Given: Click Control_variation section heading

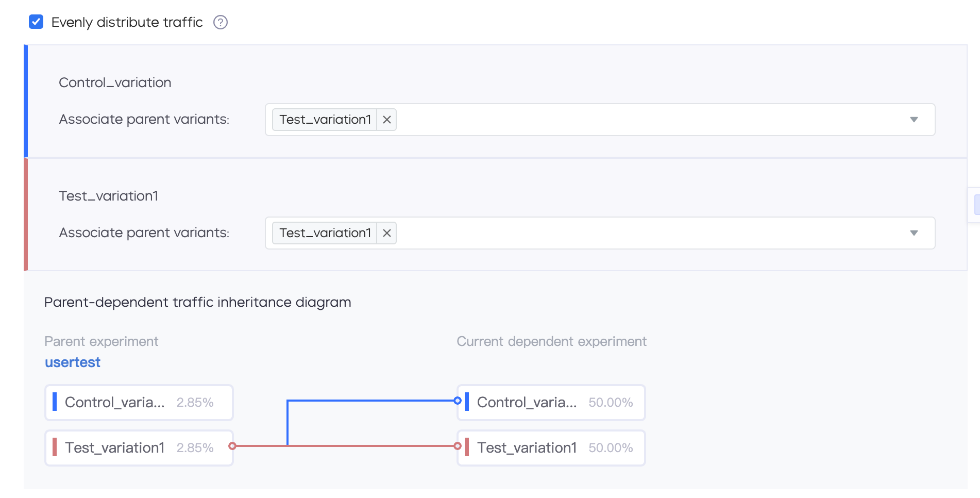Looking at the screenshot, I should 115,82.
